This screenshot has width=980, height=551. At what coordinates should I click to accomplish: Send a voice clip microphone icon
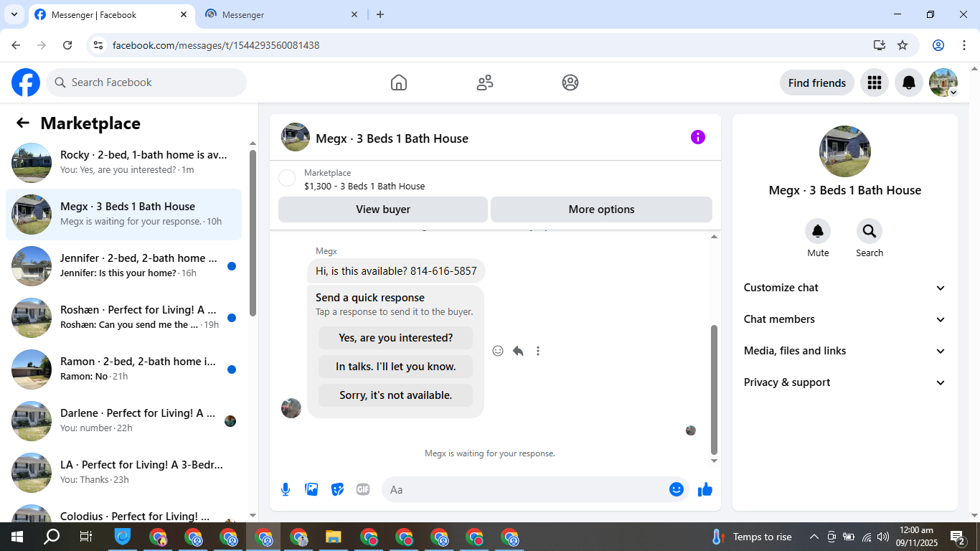[x=286, y=489]
